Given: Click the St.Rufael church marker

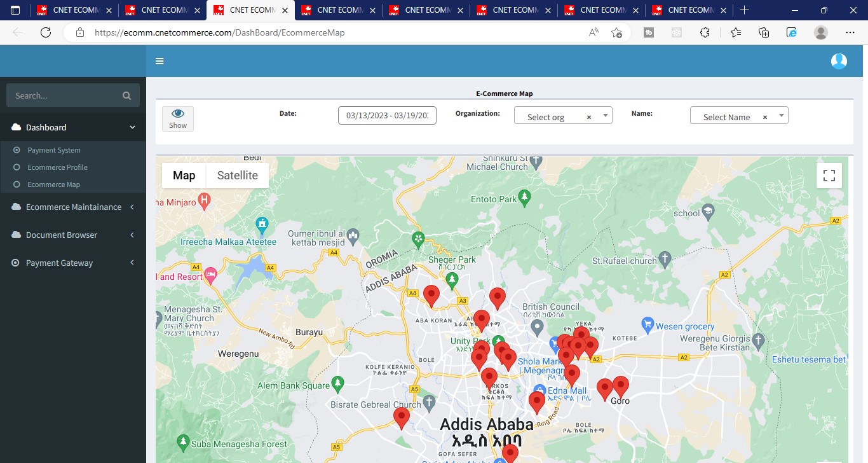Looking at the screenshot, I should (x=665, y=259).
